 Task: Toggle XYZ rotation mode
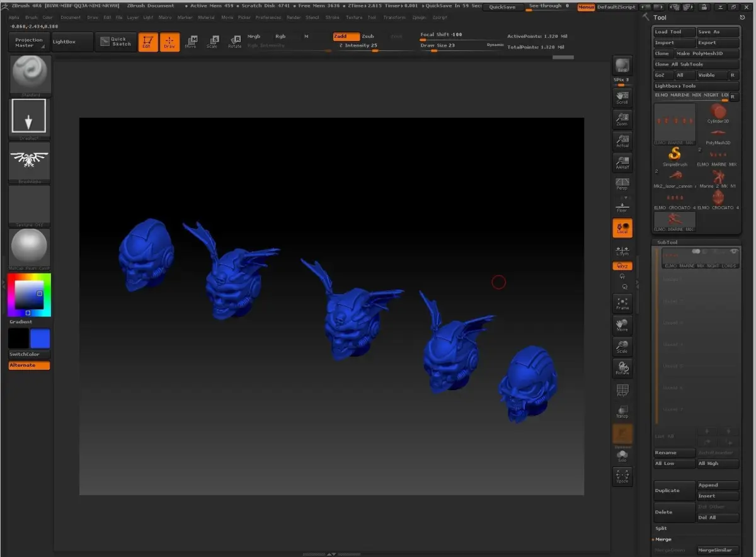[x=622, y=266]
